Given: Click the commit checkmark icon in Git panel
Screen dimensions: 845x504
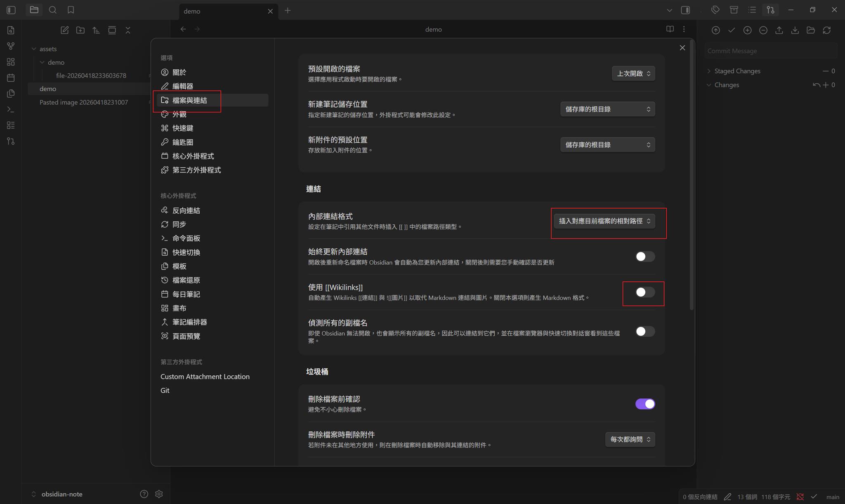Looking at the screenshot, I should click(732, 30).
